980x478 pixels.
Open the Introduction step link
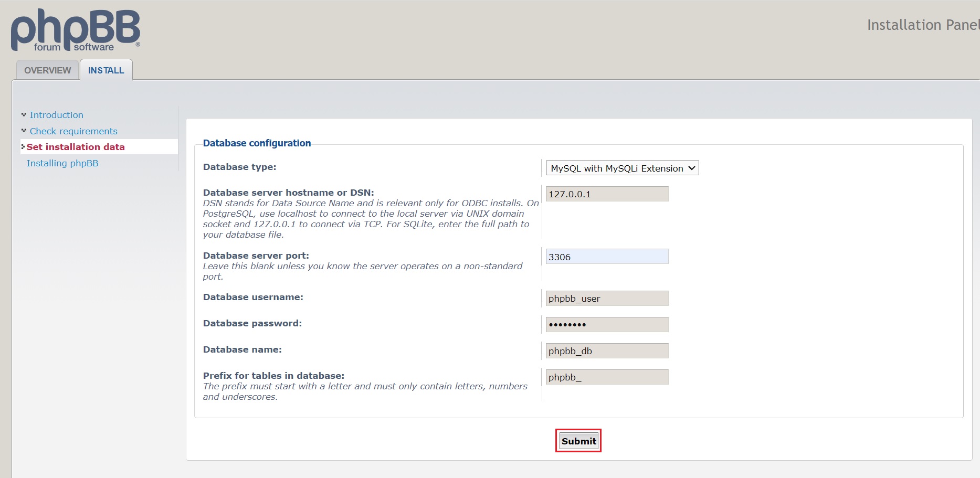click(x=56, y=115)
